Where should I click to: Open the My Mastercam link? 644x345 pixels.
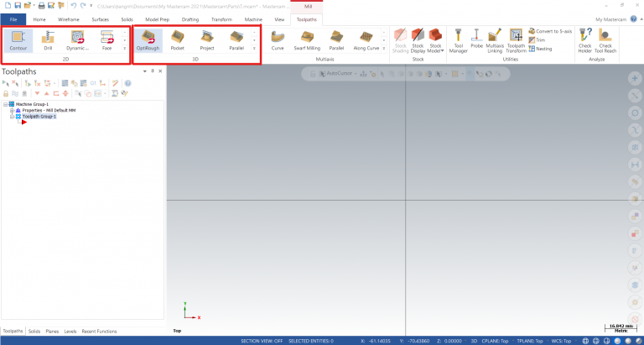[611, 19]
